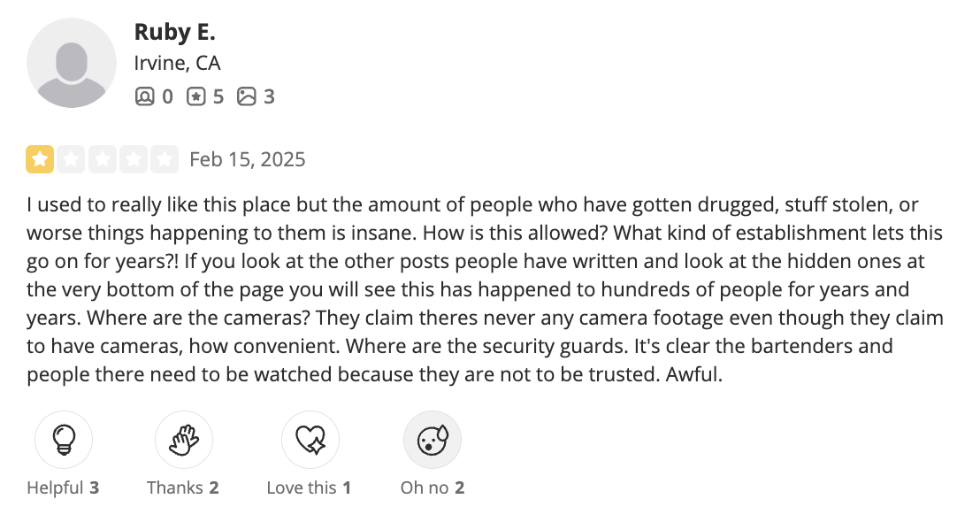This screenshot has width=980, height=522.
Task: Click the first yellow rating star
Action: point(40,159)
